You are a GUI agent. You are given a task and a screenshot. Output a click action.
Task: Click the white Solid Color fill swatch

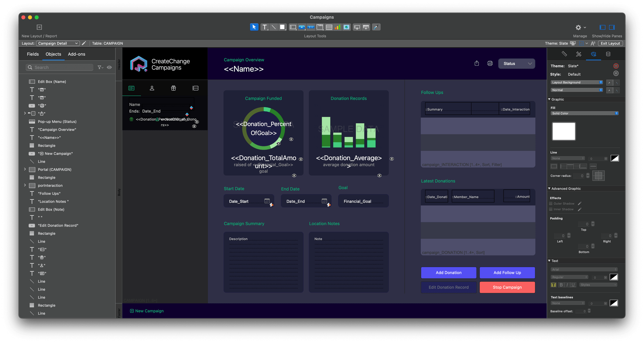pos(563,131)
